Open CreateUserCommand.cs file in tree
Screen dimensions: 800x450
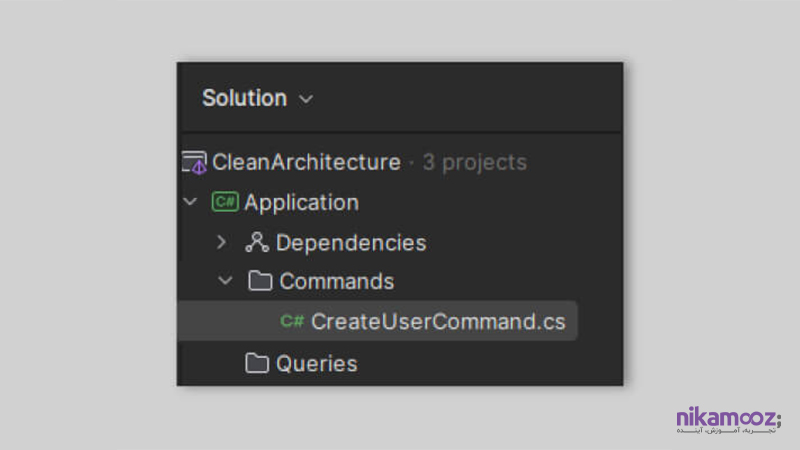coord(378,321)
